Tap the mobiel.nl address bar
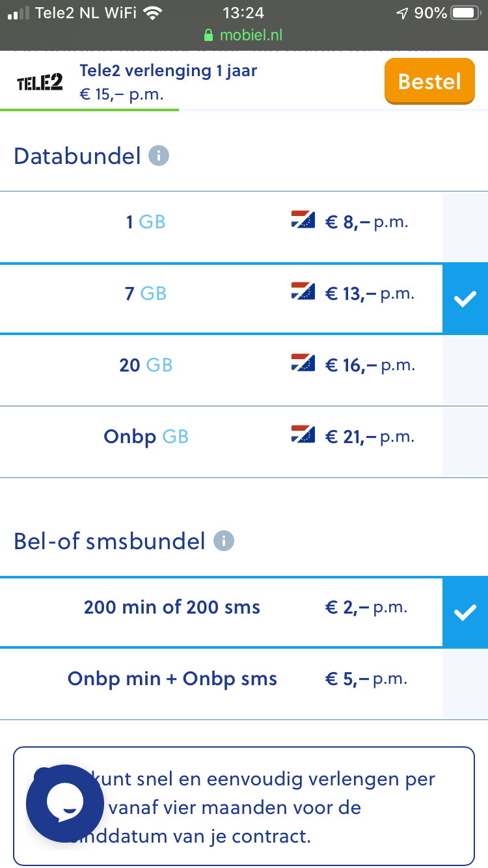The image size is (488, 868). (244, 35)
